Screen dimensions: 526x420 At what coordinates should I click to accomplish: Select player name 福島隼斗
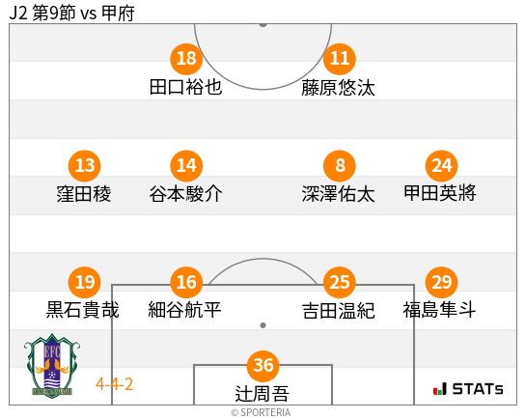[439, 309]
